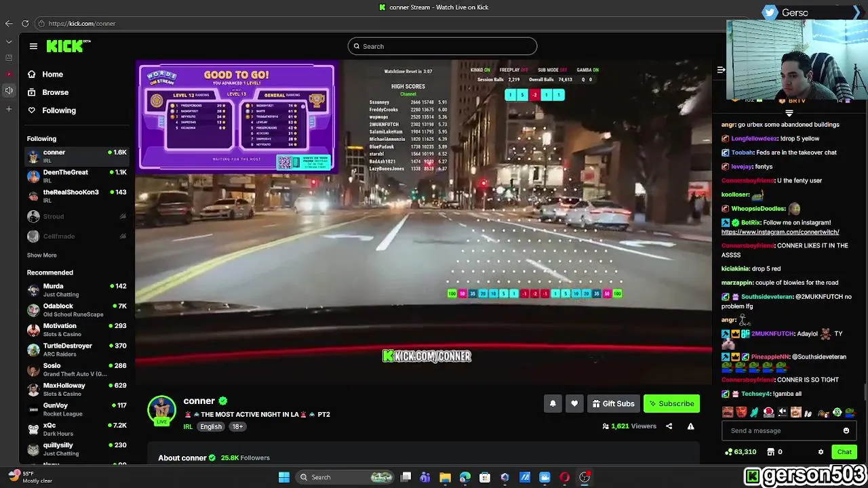Click the Kick search box
The width and height of the screenshot is (868, 488).
point(442,46)
